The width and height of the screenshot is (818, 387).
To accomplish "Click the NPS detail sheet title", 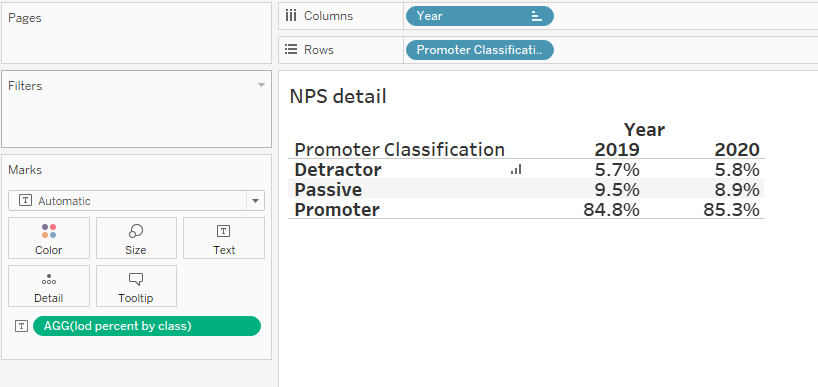I will click(x=338, y=96).
